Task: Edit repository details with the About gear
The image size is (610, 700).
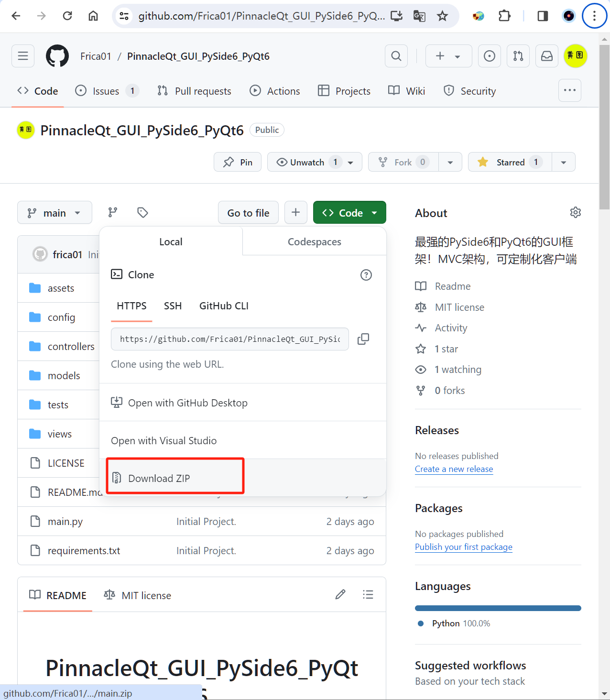Action: click(576, 212)
